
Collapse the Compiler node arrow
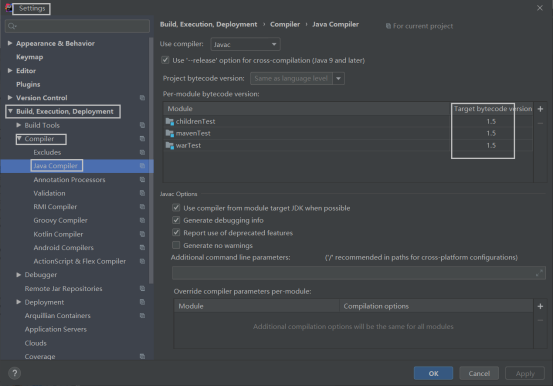coord(19,139)
